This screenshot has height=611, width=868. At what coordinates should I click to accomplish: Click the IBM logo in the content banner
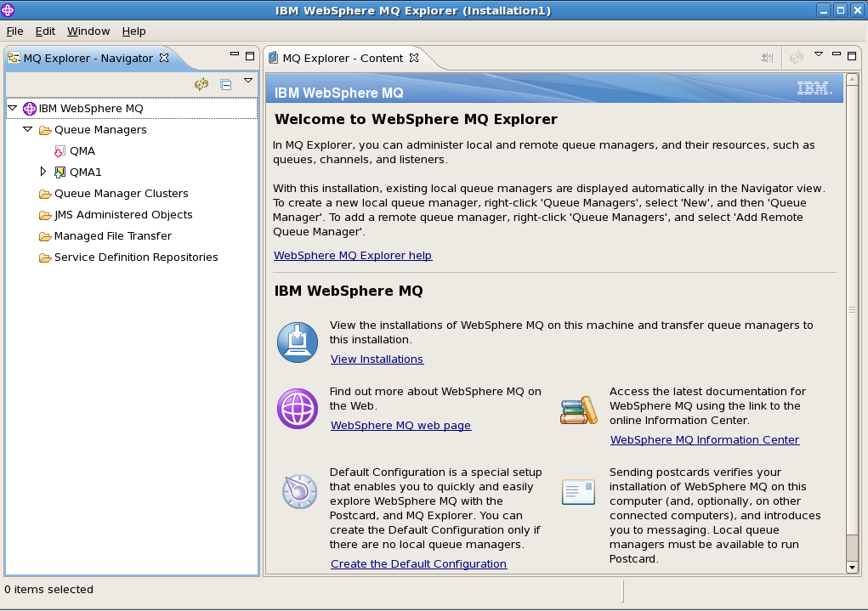pyautogui.click(x=812, y=88)
